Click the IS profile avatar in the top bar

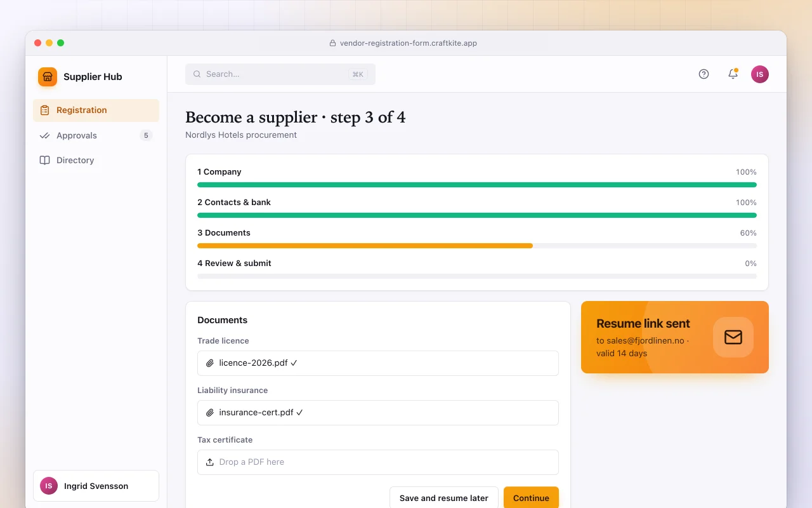pyautogui.click(x=760, y=74)
